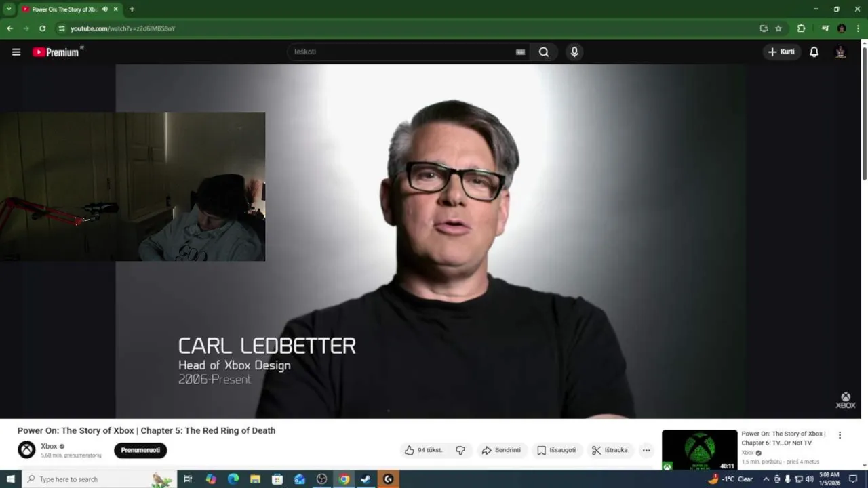Open the clock showing 5:08 AM
This screenshot has width=868, height=488.
829,479
